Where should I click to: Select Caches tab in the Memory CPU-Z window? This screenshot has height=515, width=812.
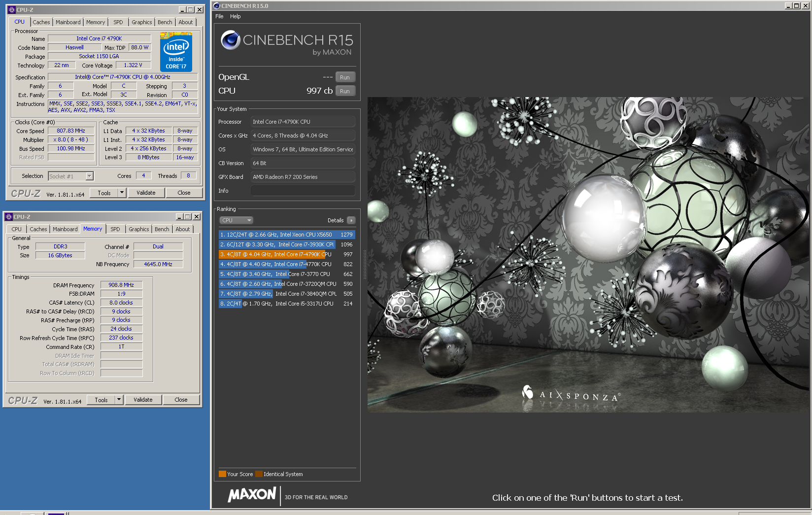[38, 229]
